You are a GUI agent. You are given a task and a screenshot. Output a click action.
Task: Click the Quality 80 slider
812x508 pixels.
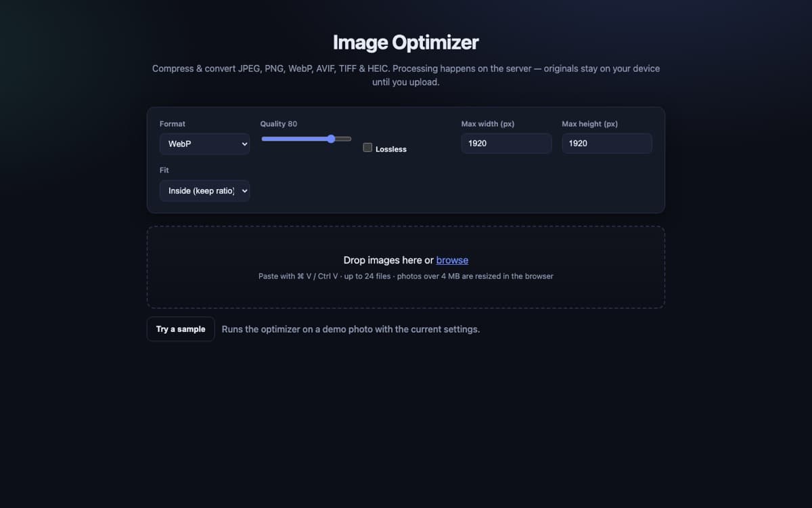[306, 139]
